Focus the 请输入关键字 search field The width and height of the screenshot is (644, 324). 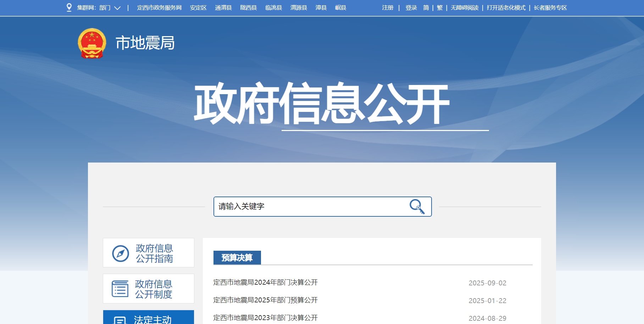(309, 206)
